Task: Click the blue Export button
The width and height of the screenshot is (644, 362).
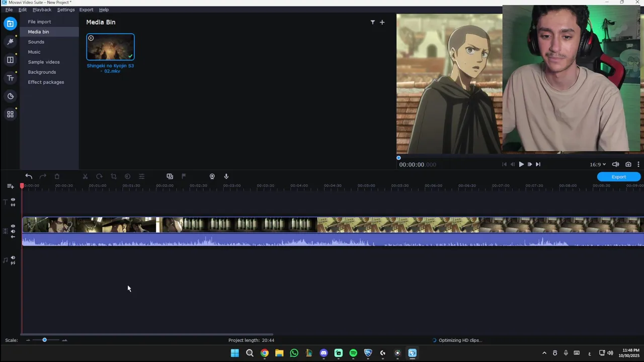Action: [x=619, y=177]
